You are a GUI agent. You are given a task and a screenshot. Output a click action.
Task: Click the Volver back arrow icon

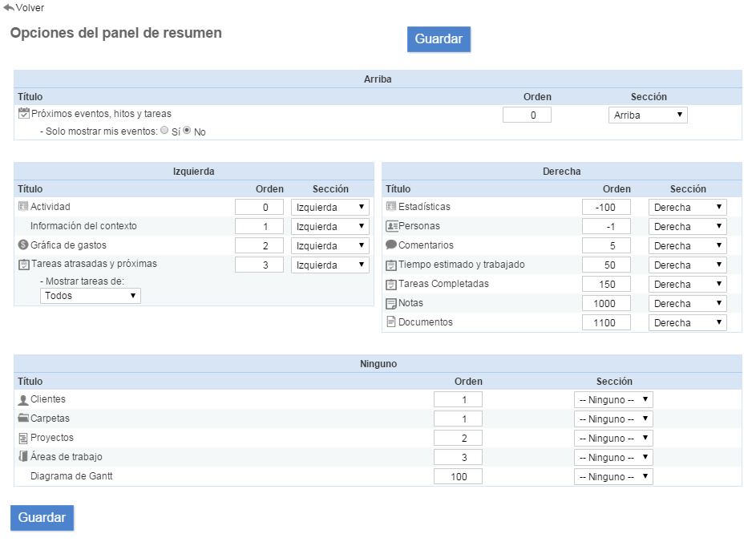click(9, 7)
